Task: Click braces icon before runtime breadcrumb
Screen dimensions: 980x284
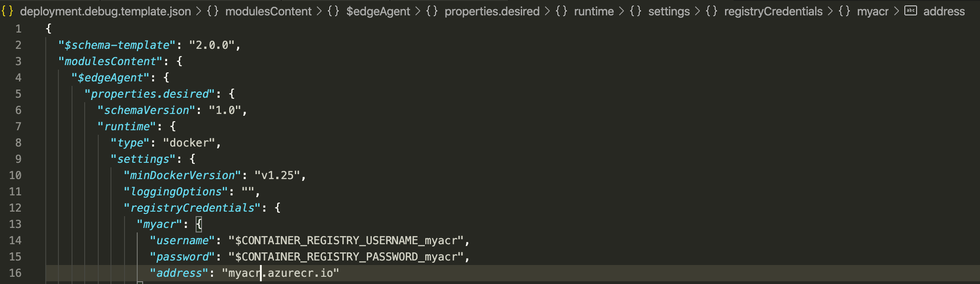Action: pyautogui.click(x=562, y=11)
